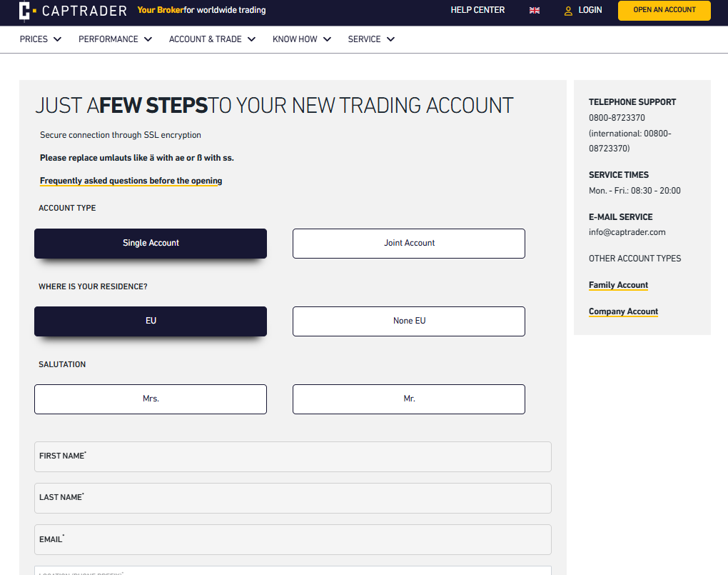
Task: Expand the Prices menu chevron
Action: 58,39
